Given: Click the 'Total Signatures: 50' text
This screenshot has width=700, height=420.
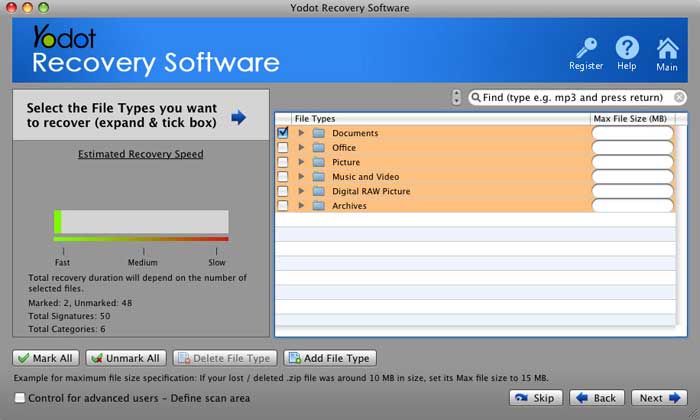Looking at the screenshot, I should point(69,316).
